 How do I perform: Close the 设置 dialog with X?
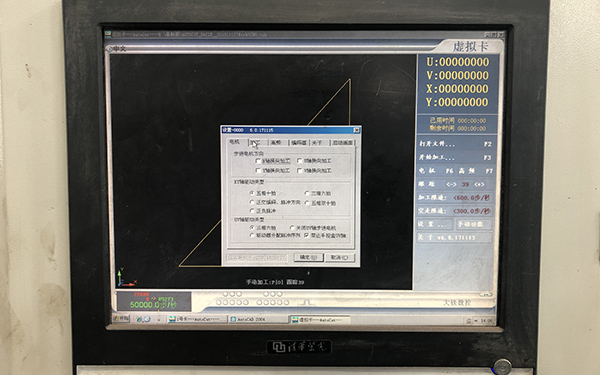tap(356, 130)
